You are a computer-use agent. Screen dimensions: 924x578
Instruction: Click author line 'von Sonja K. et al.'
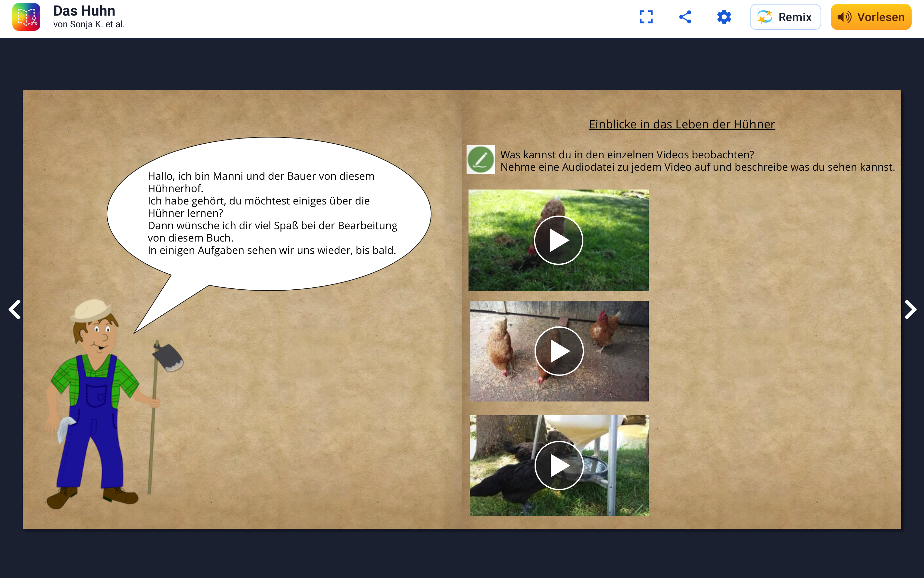[89, 24]
